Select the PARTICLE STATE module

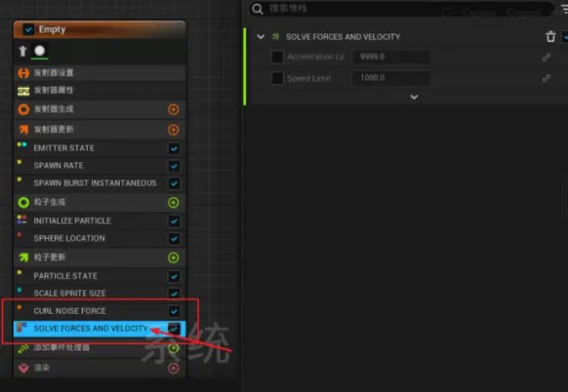point(100,276)
